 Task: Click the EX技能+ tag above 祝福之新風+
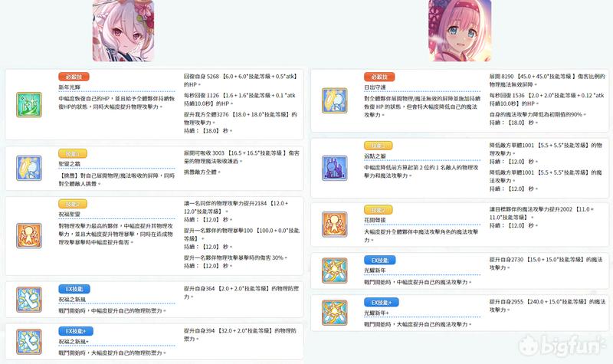click(x=76, y=331)
